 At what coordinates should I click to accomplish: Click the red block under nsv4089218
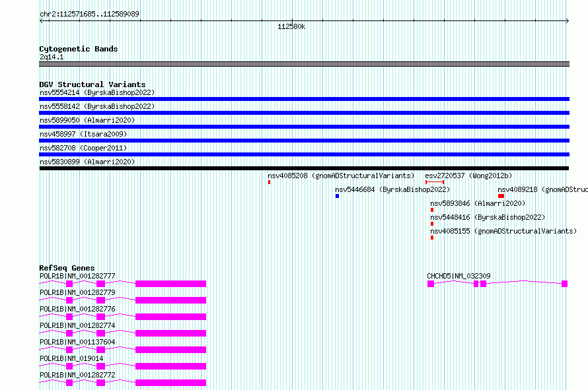501,196
